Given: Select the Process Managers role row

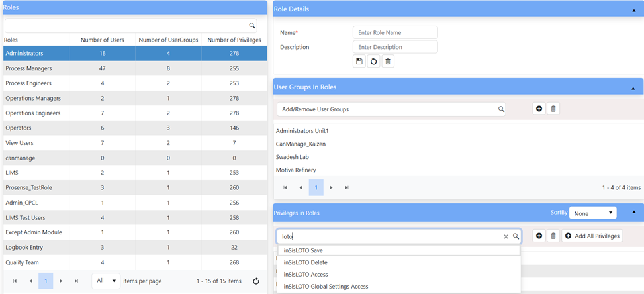Looking at the screenshot, I should (x=135, y=68).
